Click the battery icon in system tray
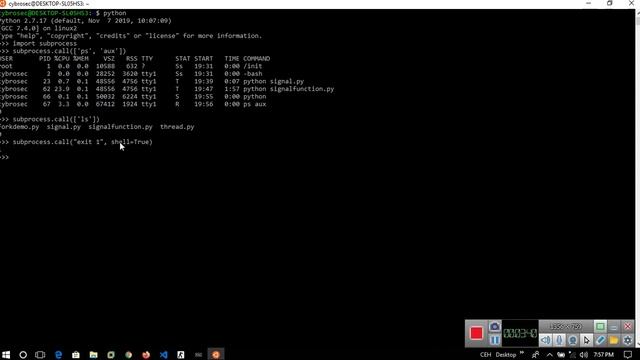640x360 pixels. pos(561,355)
